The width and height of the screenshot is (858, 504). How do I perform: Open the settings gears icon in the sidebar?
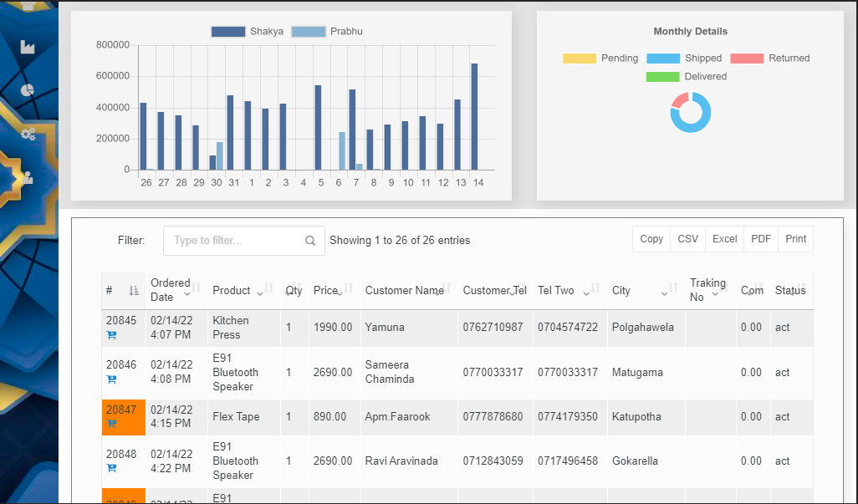pyautogui.click(x=28, y=134)
